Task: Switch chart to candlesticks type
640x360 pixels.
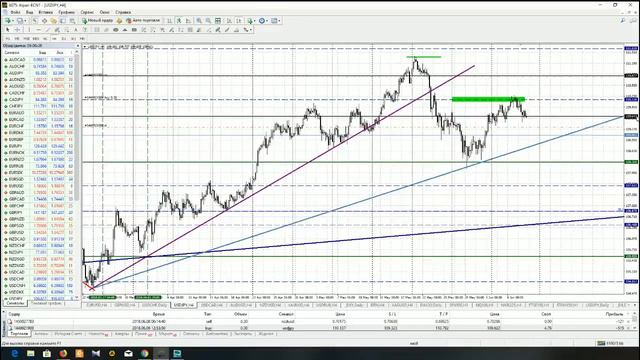Action: click(179, 20)
